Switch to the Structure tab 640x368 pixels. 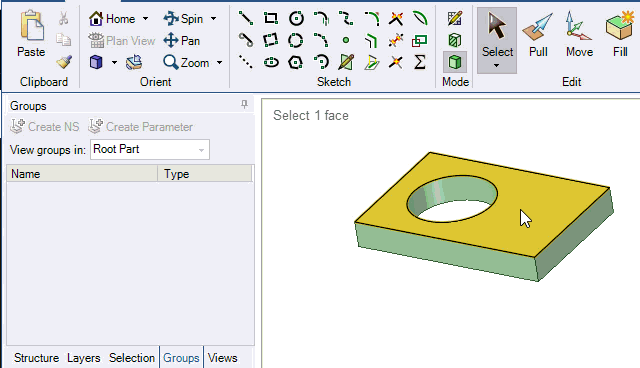(x=36, y=358)
